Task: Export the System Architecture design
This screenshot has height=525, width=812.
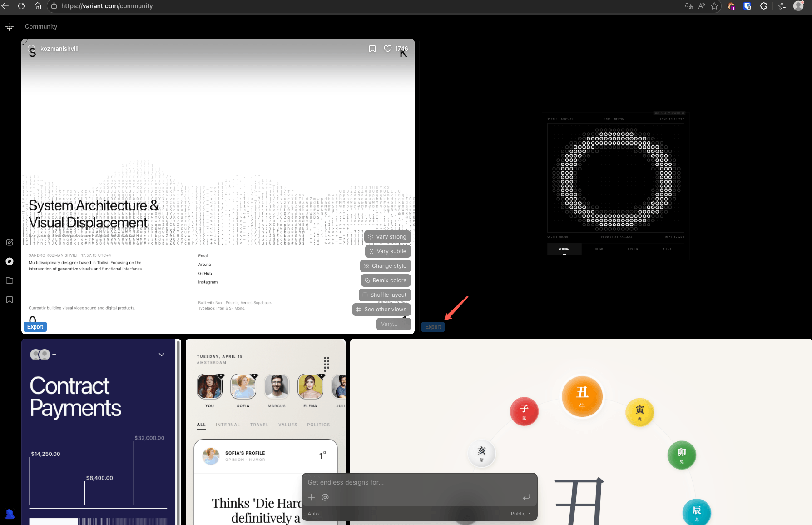Action: (x=35, y=327)
